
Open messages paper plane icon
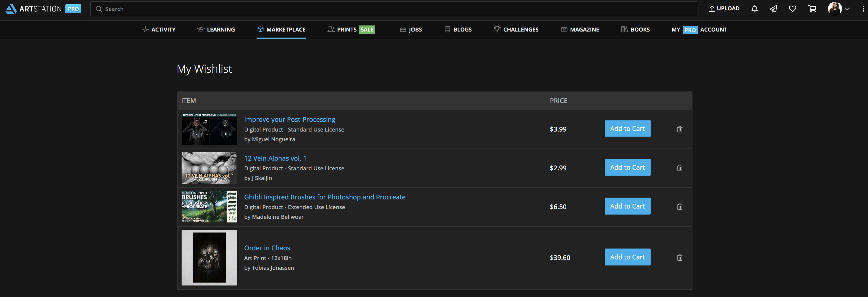point(773,9)
